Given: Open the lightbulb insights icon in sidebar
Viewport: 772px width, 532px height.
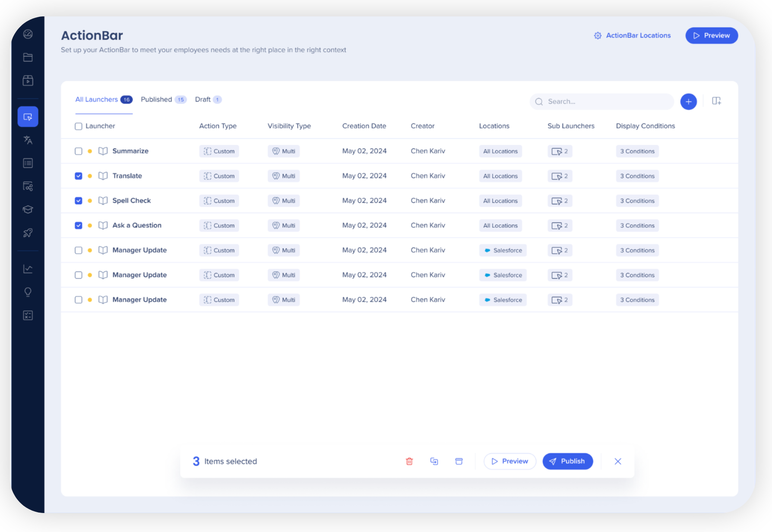Looking at the screenshot, I should click(28, 292).
